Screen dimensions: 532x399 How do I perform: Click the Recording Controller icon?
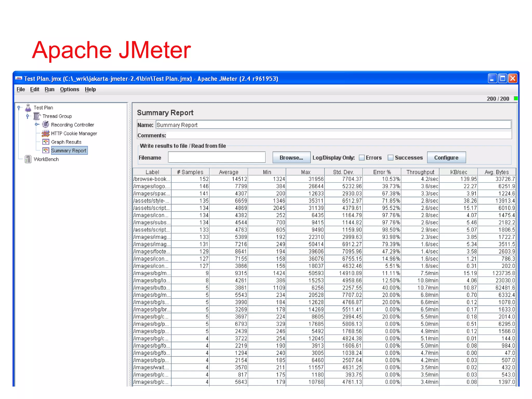(x=45, y=125)
